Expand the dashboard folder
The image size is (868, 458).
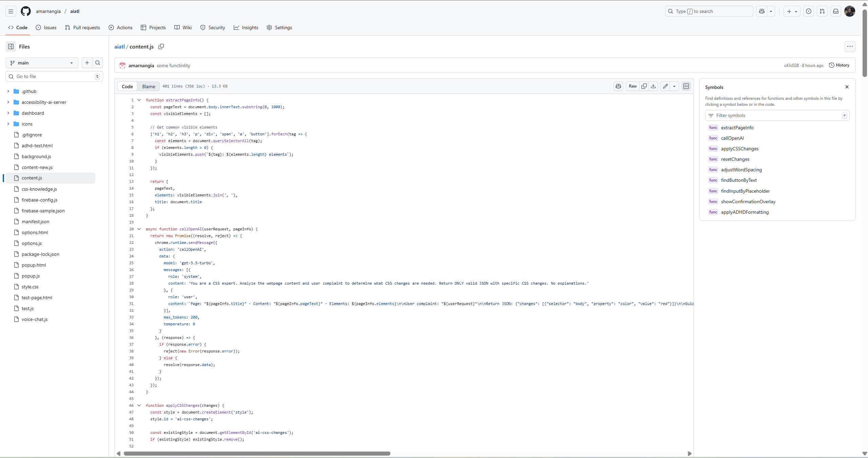point(8,113)
